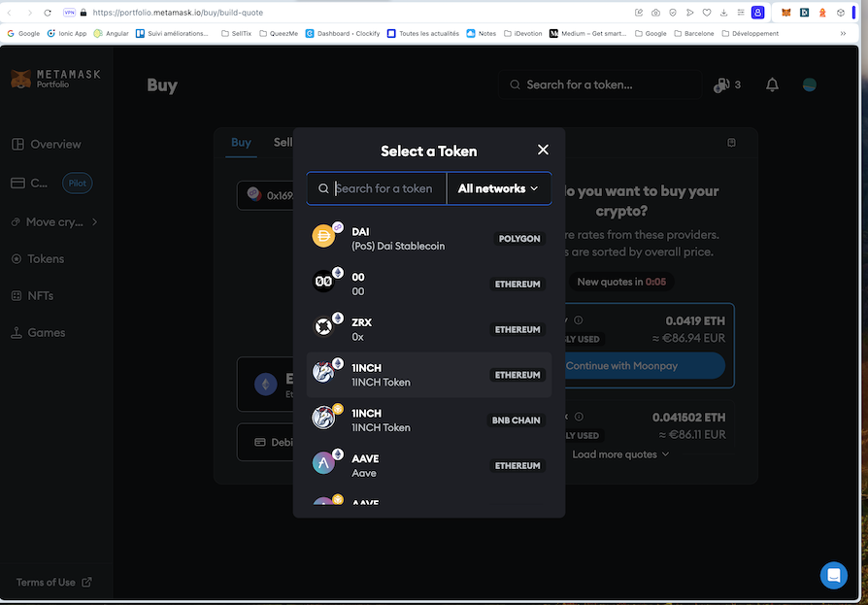Choose the ZRX 0x token icon
Viewport: 868px width, 605px height.
[x=323, y=327]
